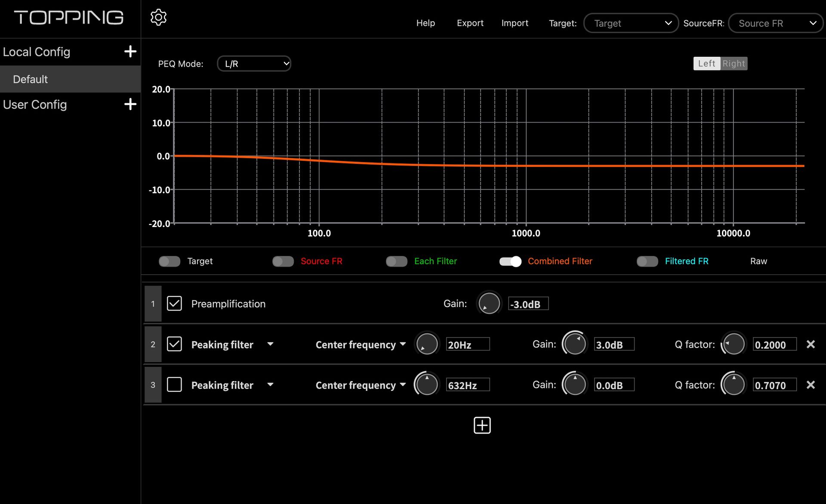Viewport: 826px width, 504px height.
Task: Switch to the Left channel
Action: pos(706,64)
